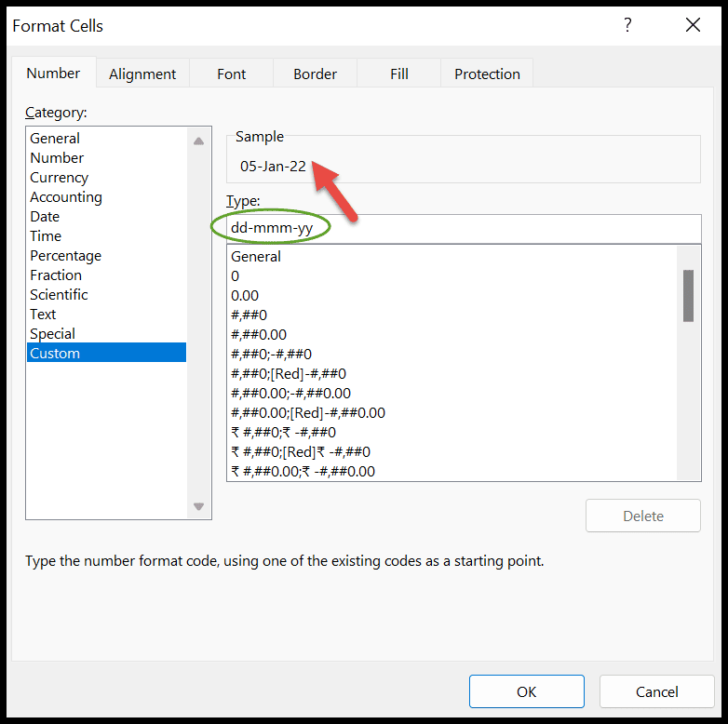Choose the Accounting category

coord(107,196)
